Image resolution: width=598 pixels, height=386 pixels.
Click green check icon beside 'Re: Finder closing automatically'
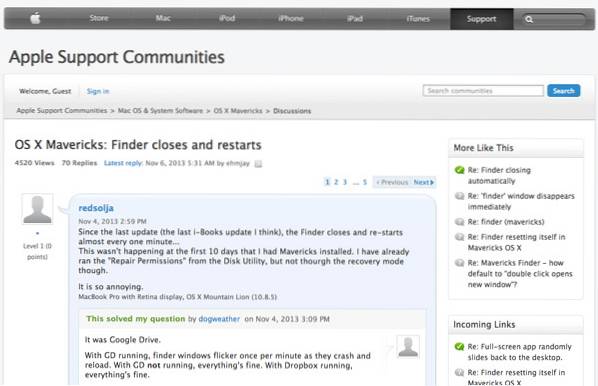pyautogui.click(x=460, y=170)
